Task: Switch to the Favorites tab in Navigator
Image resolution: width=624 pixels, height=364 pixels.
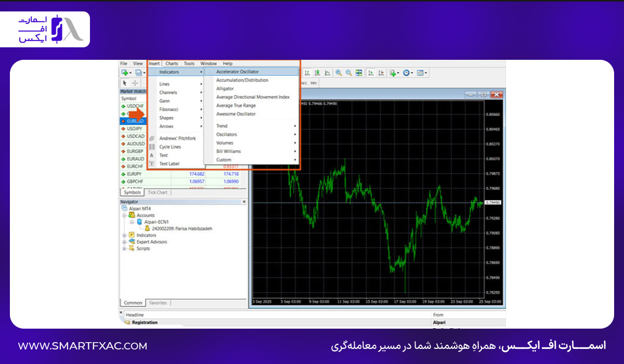Action: pyautogui.click(x=158, y=303)
